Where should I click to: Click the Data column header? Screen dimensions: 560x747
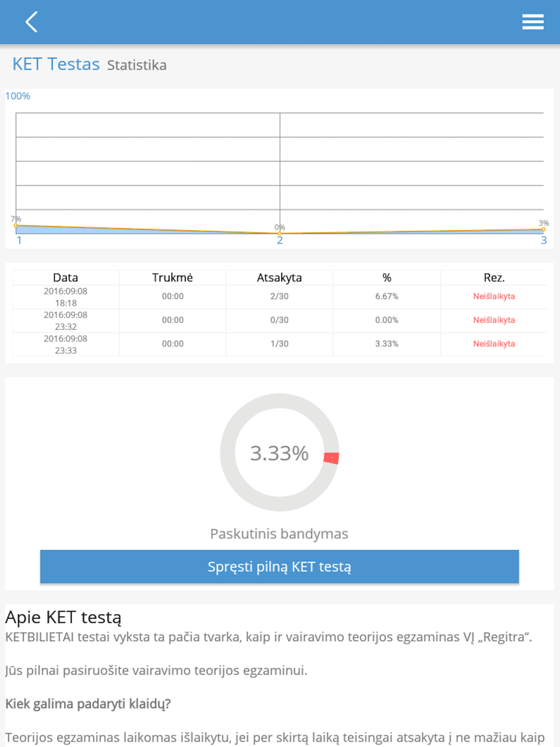pos(66,278)
